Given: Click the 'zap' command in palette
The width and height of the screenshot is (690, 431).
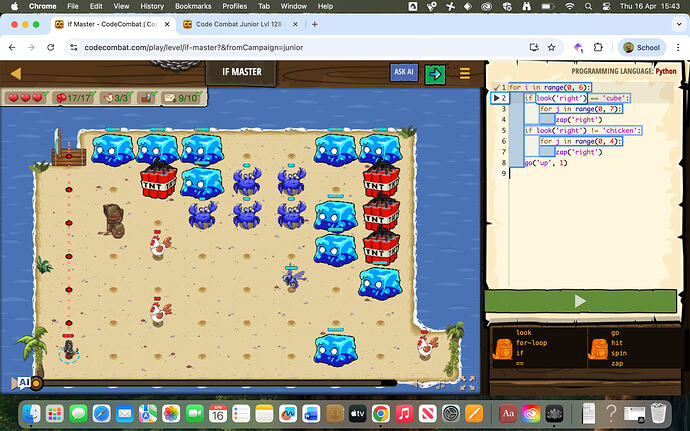Looking at the screenshot, I should tap(617, 364).
